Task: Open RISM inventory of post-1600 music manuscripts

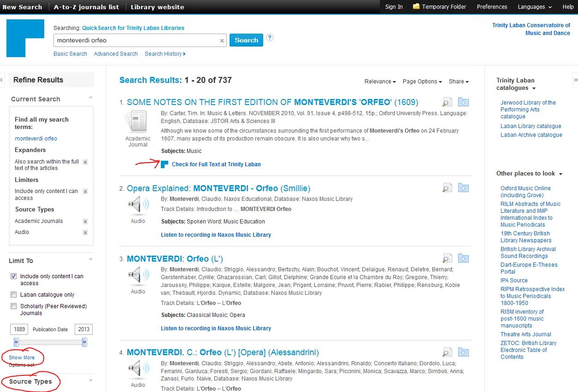Action: (522, 319)
